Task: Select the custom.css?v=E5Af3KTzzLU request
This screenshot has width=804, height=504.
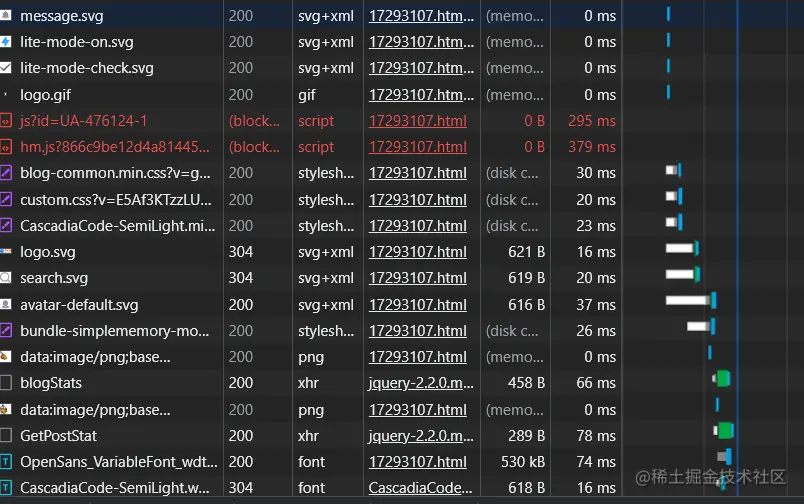Action: [116, 199]
